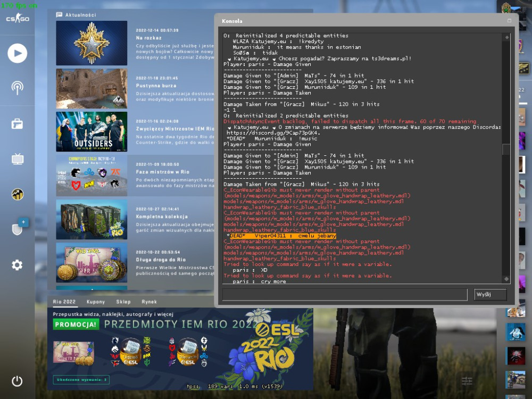The image size is (532, 399).
Task: Click the 'paris : cry more' line
Action: (x=260, y=281)
